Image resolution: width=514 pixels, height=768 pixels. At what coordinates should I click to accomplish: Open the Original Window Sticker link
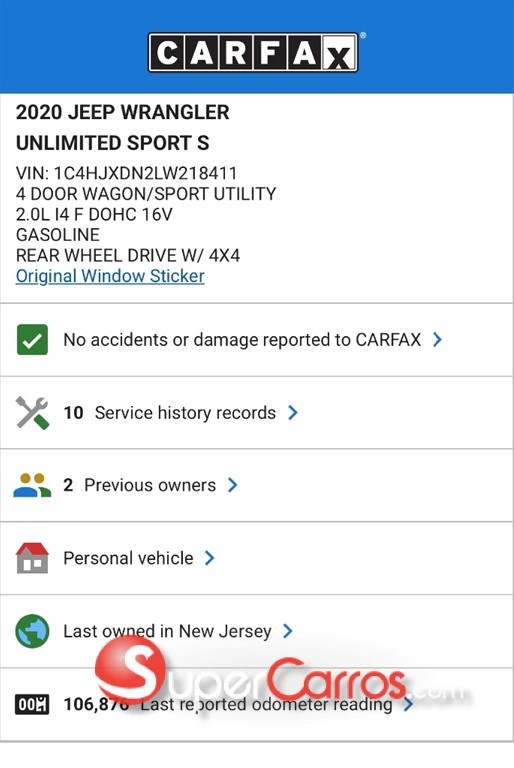[x=110, y=276]
